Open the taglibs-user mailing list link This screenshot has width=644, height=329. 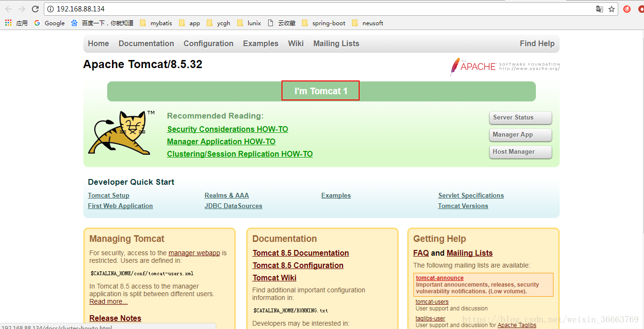pyautogui.click(x=430, y=319)
